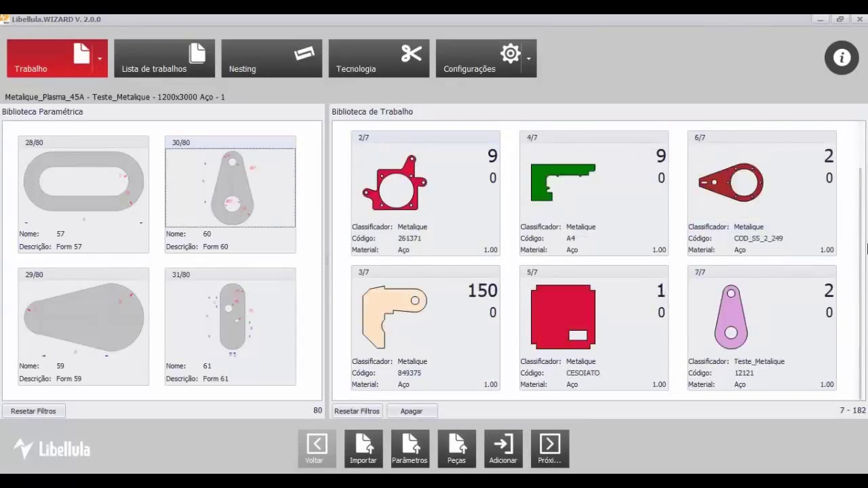
Task: Proceed with the Próximo icon
Action: [x=550, y=449]
